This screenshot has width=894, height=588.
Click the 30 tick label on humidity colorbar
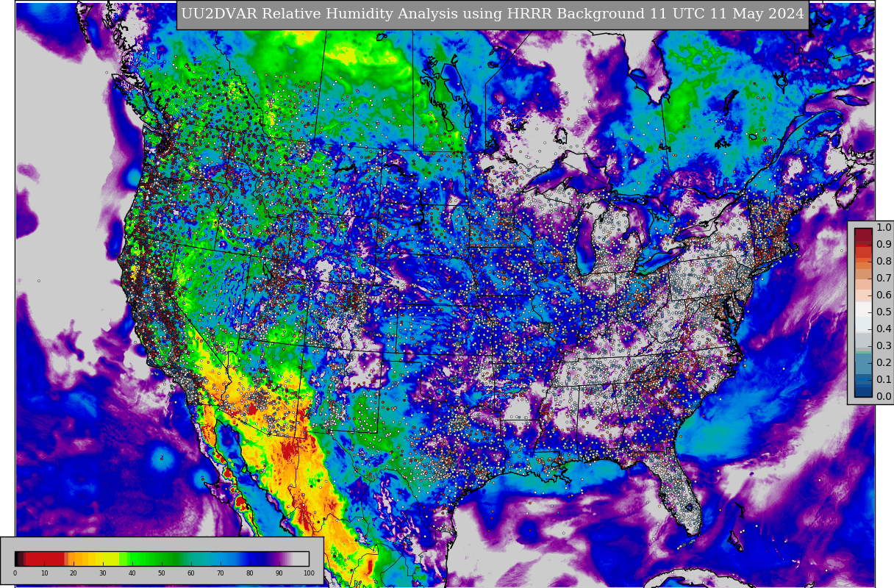[x=103, y=573]
